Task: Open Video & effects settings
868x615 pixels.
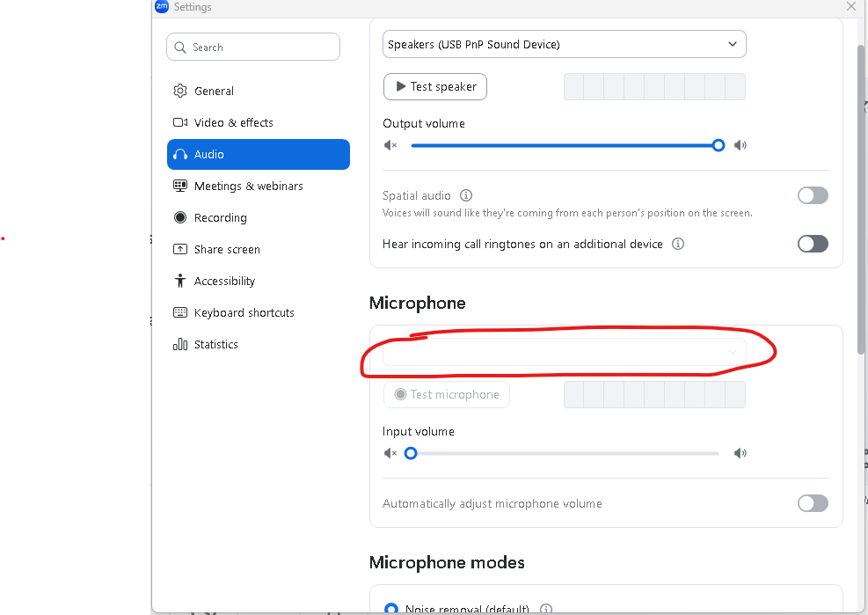Action: 259,122
